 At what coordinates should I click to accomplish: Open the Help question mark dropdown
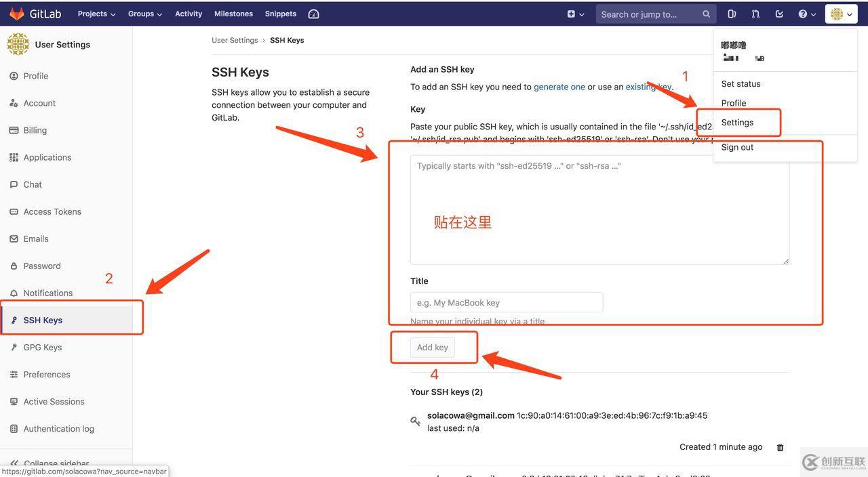tap(806, 14)
